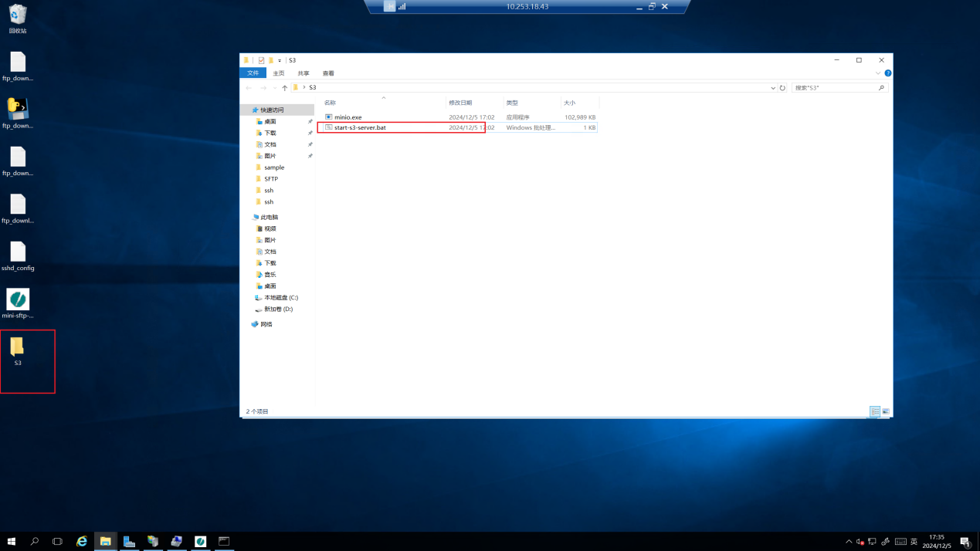The width and height of the screenshot is (980, 551).
Task: Select 新加卷 (D:) drive
Action: pyautogui.click(x=278, y=309)
